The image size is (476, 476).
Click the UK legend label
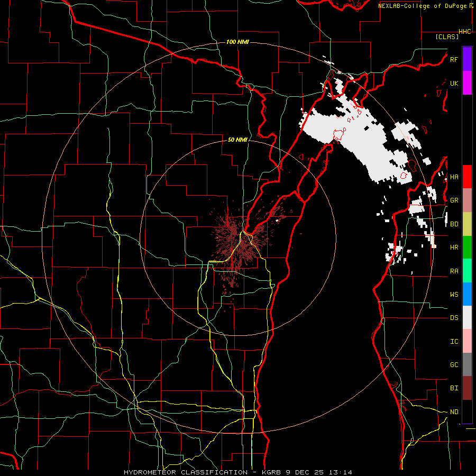[x=454, y=83]
